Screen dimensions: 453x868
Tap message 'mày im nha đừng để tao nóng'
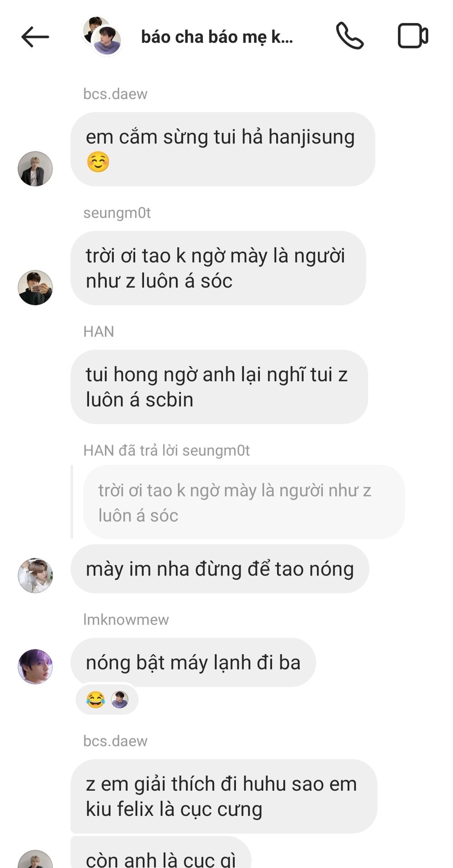tap(220, 569)
